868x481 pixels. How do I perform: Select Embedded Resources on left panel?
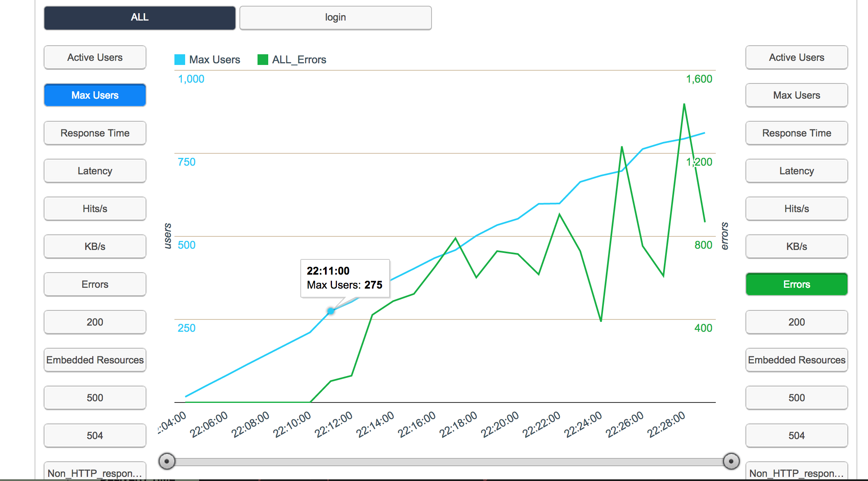pyautogui.click(x=95, y=360)
